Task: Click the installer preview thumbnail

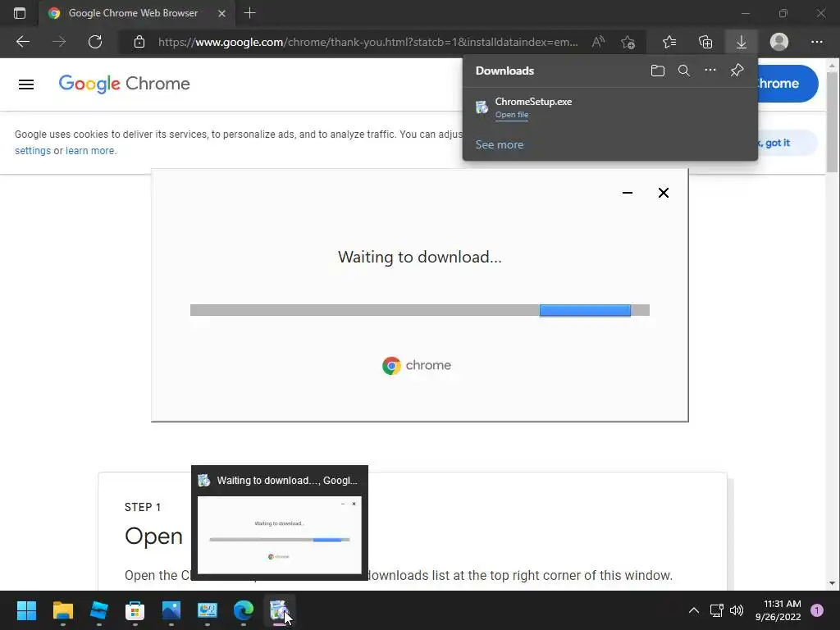Action: click(x=279, y=535)
